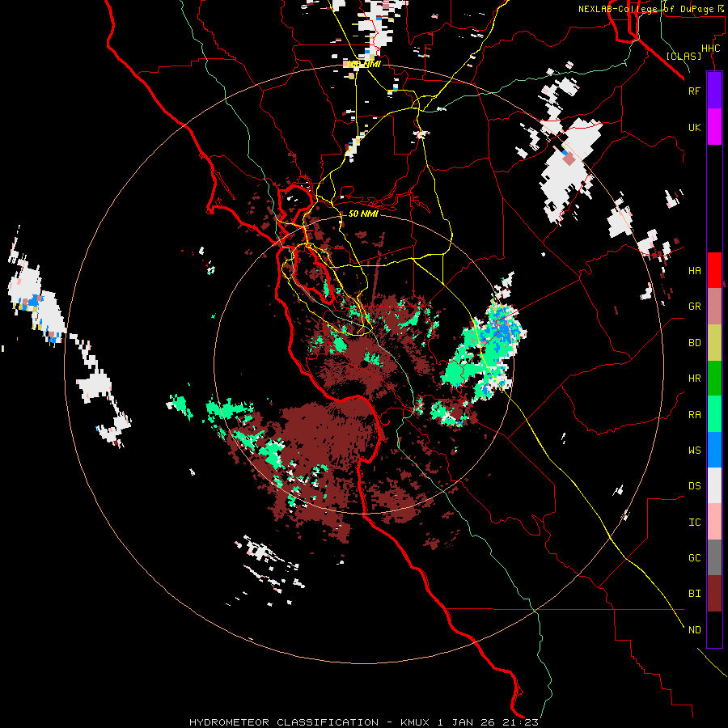Click the brown BI legend swatch
This screenshot has height=728, width=728.
(x=714, y=594)
